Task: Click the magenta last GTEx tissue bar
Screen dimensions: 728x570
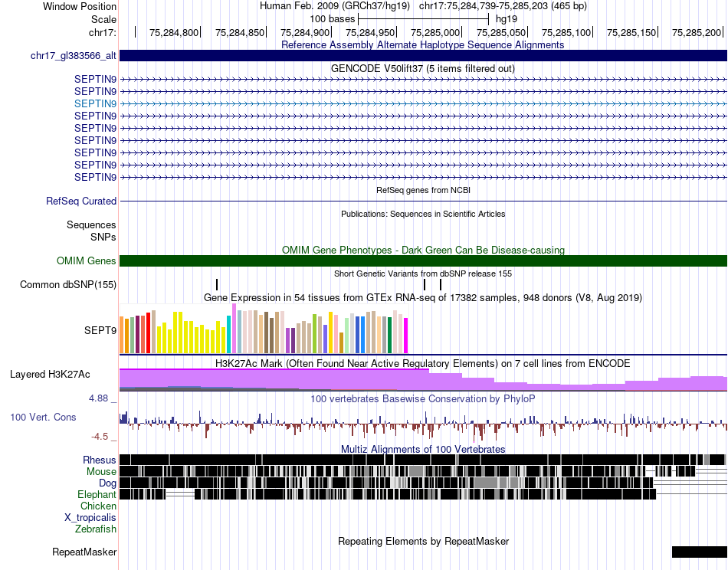Action: click(406, 336)
